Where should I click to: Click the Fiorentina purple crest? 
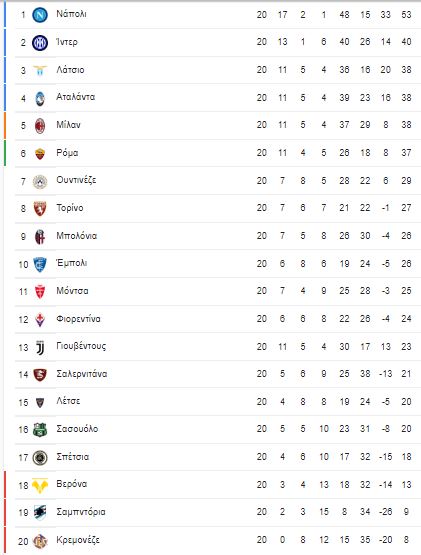40,320
